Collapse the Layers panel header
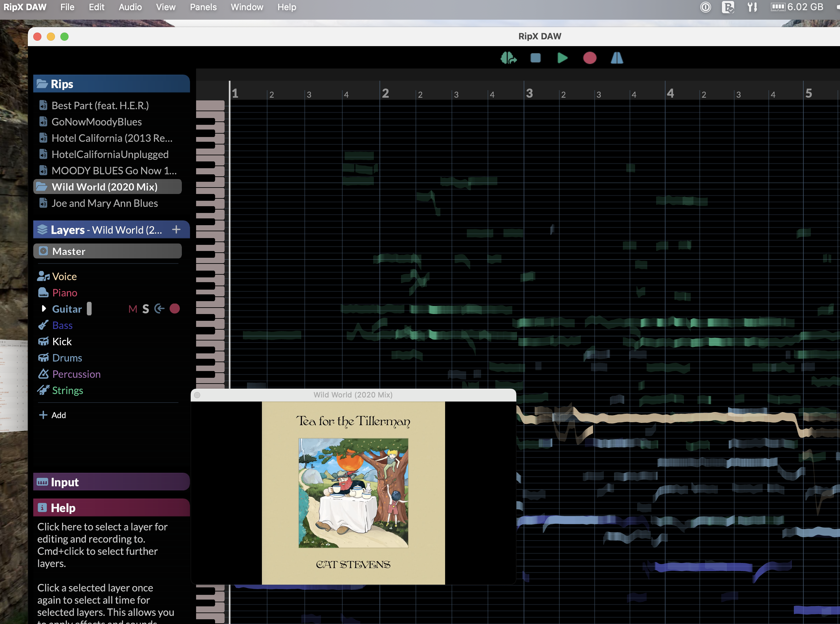Screen dimensions: 840x624 [112, 229]
